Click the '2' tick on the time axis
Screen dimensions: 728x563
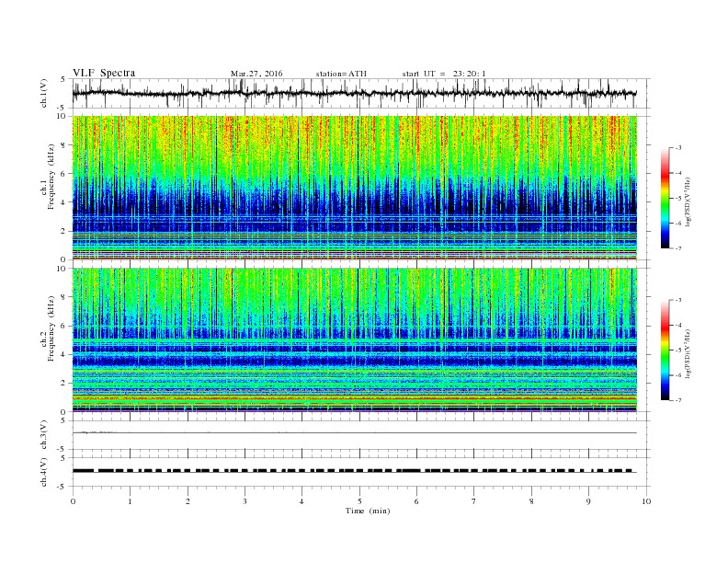[188, 501]
